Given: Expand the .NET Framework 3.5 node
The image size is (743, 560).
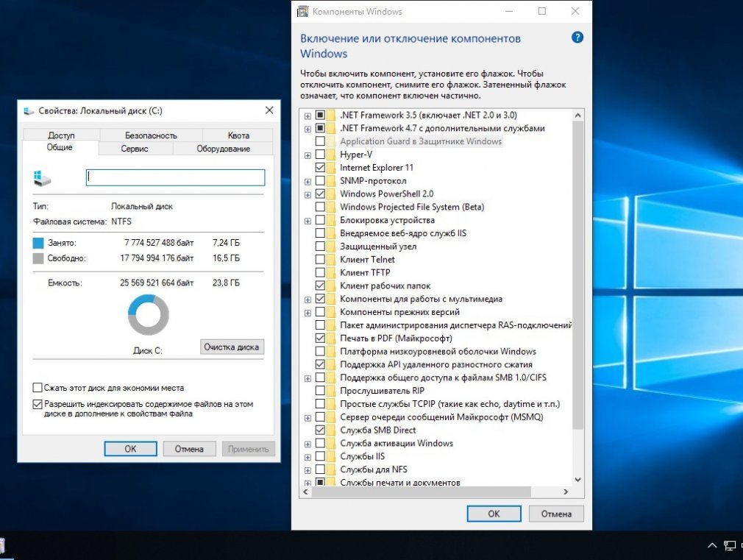Looking at the screenshot, I should [x=307, y=116].
